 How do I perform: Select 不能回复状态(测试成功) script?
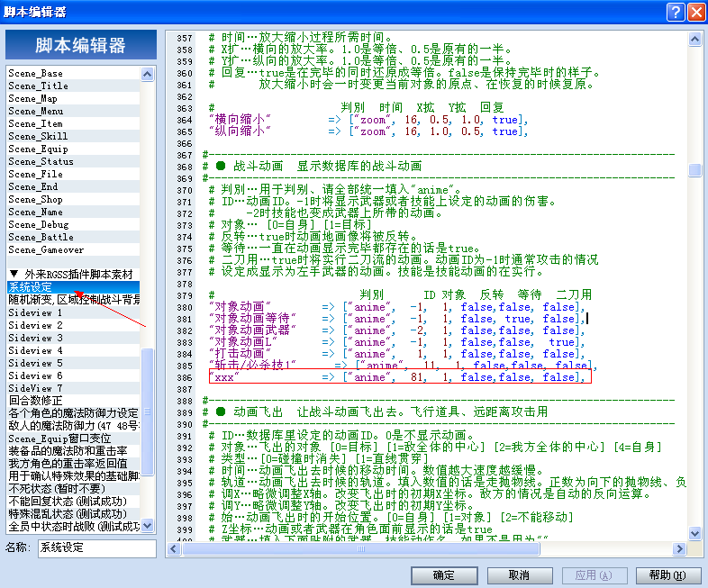click(74, 502)
